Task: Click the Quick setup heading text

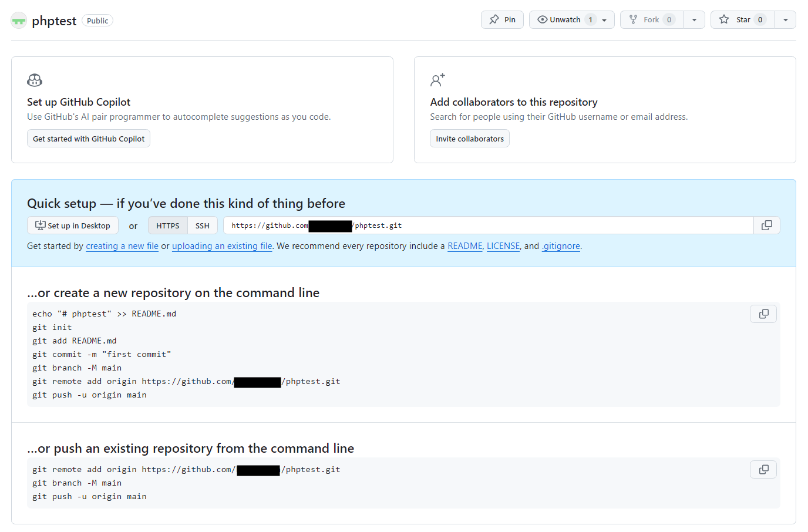Action: tap(186, 203)
